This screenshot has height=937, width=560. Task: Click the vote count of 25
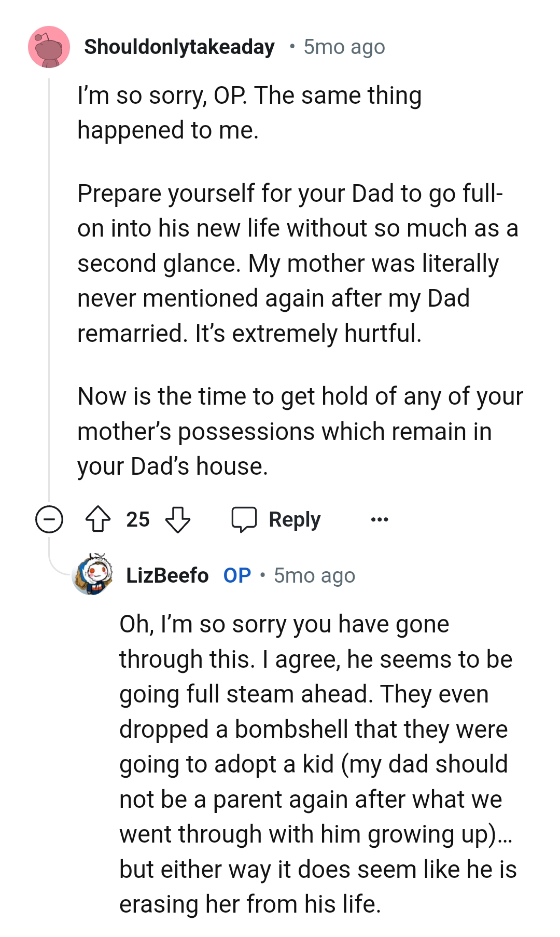point(138,519)
